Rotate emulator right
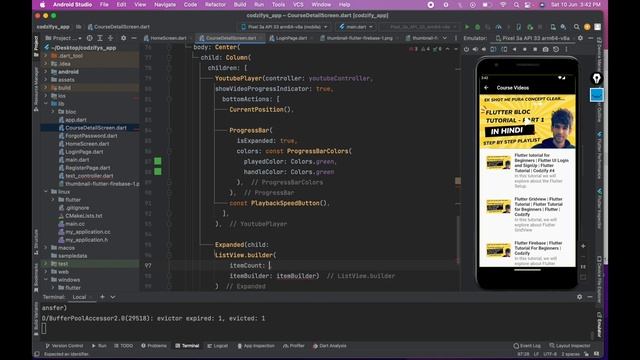Screen dimensions: 640x360 click(x=504, y=49)
